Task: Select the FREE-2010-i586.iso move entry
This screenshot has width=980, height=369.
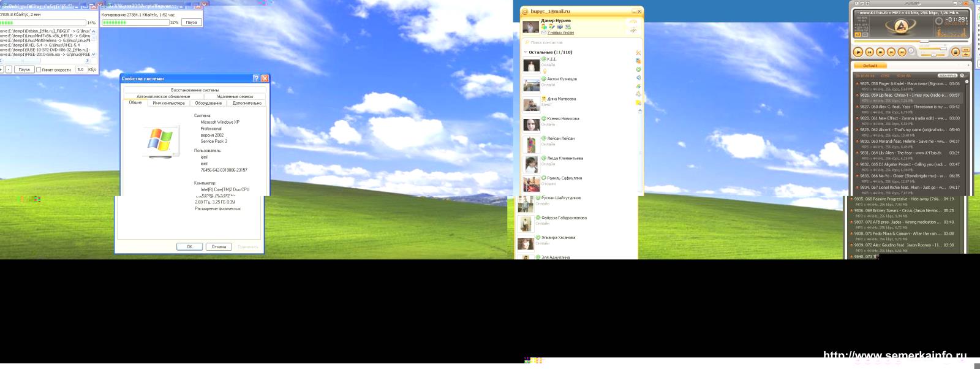Action: coord(45,55)
